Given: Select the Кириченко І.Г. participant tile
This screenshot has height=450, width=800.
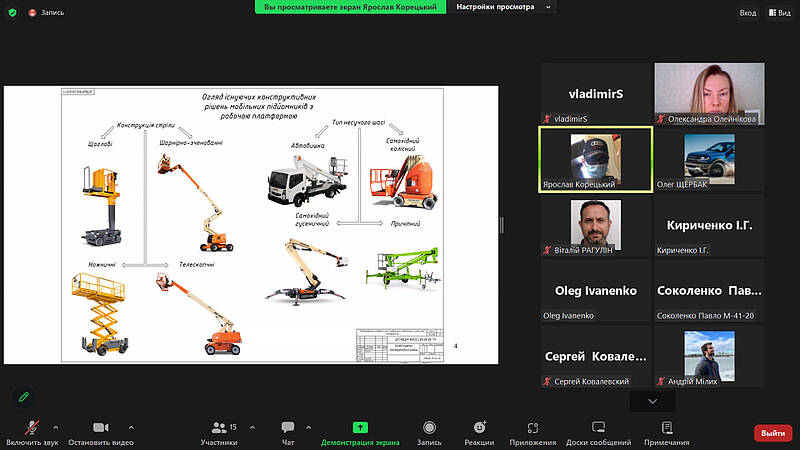Looking at the screenshot, I should pyautogui.click(x=709, y=225).
